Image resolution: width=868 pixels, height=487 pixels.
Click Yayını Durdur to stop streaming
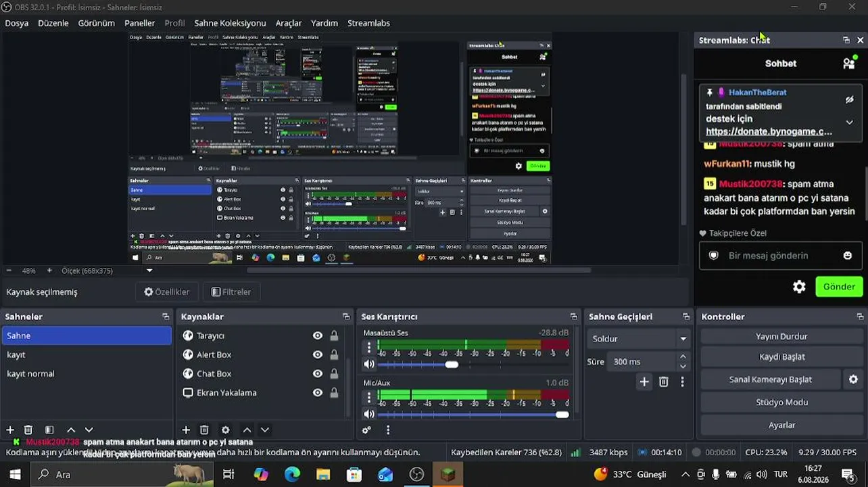coord(781,336)
